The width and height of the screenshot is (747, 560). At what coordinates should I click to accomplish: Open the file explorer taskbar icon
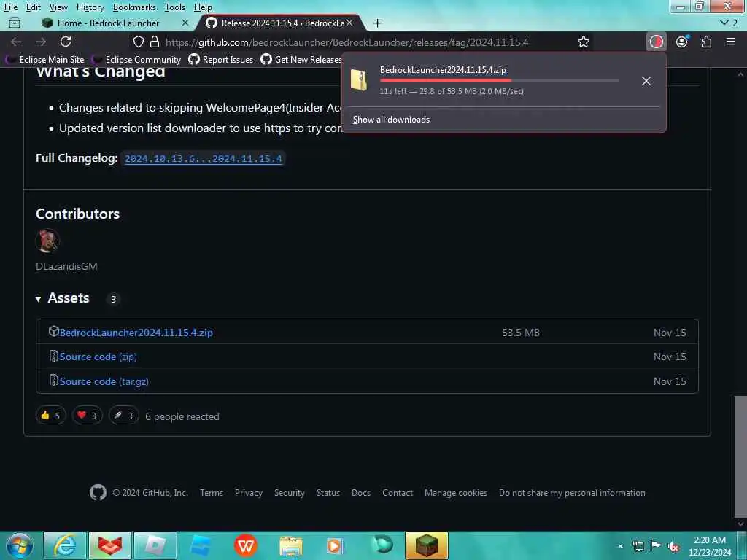290,547
